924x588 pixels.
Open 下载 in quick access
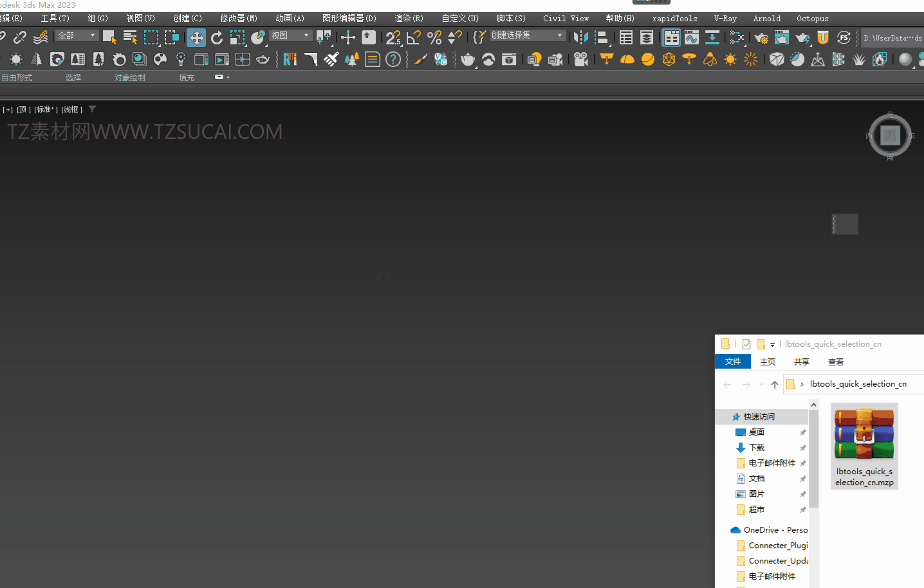pyautogui.click(x=757, y=448)
